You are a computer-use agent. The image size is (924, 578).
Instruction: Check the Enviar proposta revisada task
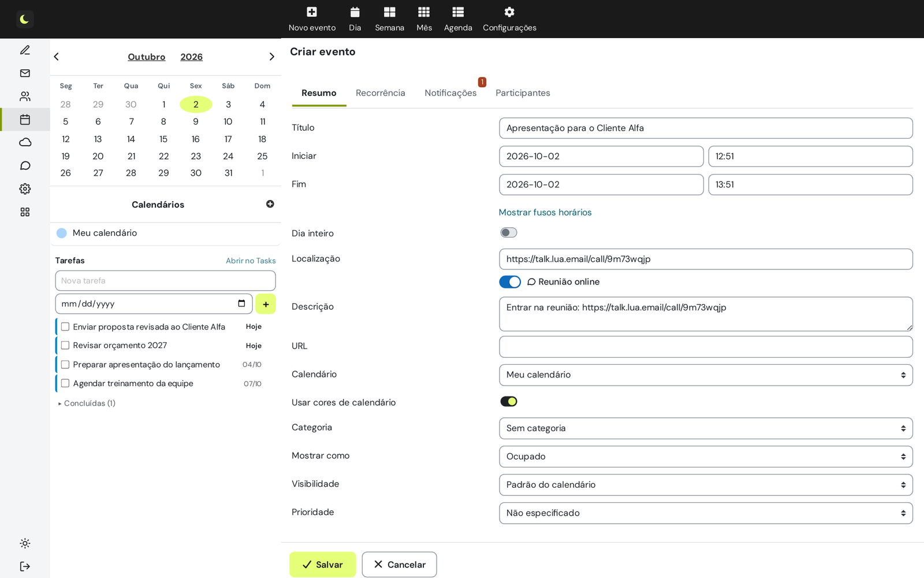(65, 327)
